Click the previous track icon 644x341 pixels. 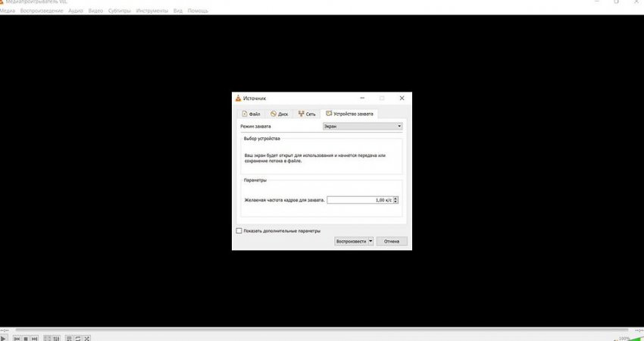[17, 338]
